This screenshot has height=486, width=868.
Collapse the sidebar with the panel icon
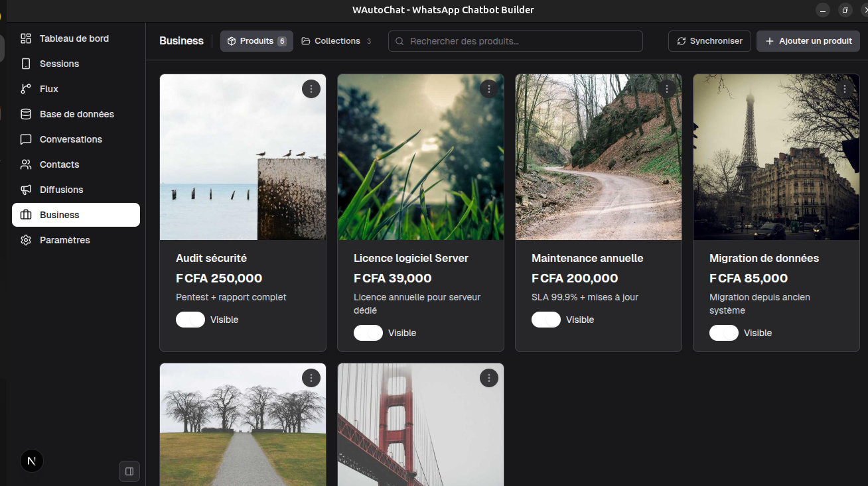(x=129, y=471)
